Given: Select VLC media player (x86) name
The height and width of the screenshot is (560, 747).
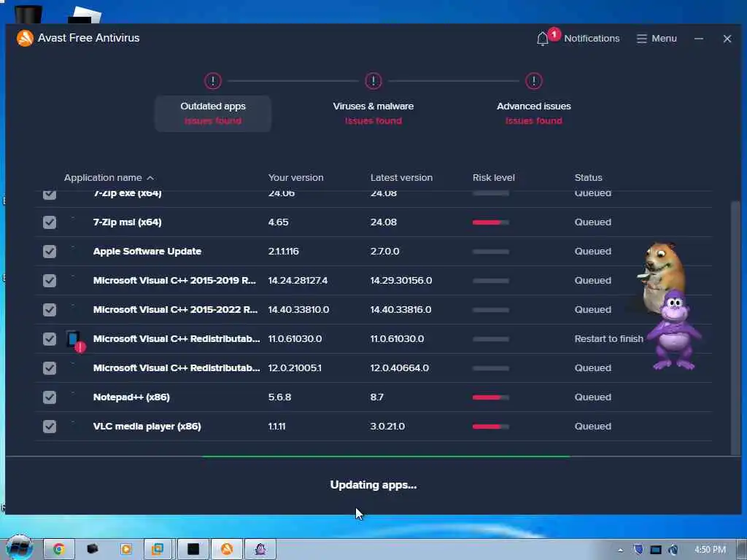Looking at the screenshot, I should (x=147, y=426).
